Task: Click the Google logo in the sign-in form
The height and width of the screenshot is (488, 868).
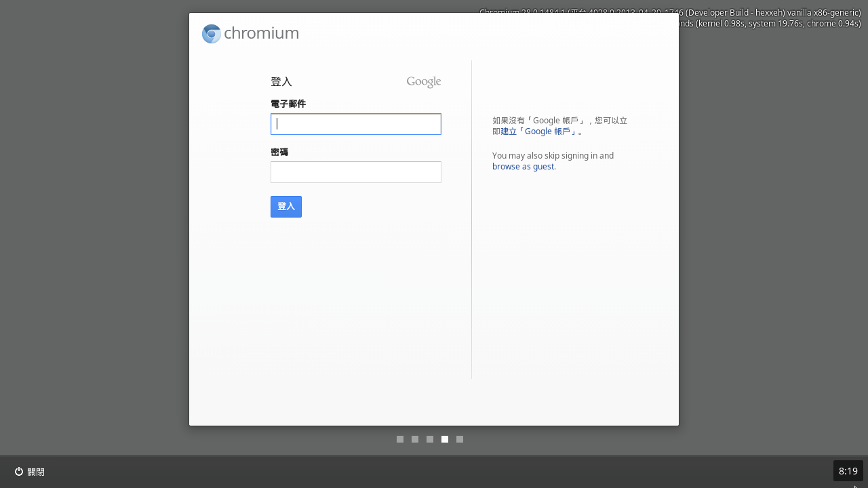Action: pos(424,82)
